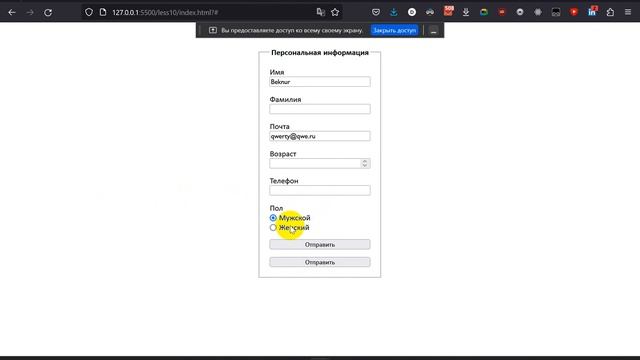Screen dimensions: 640x360
Task: Open the red badge extension icon
Action: 449,11
